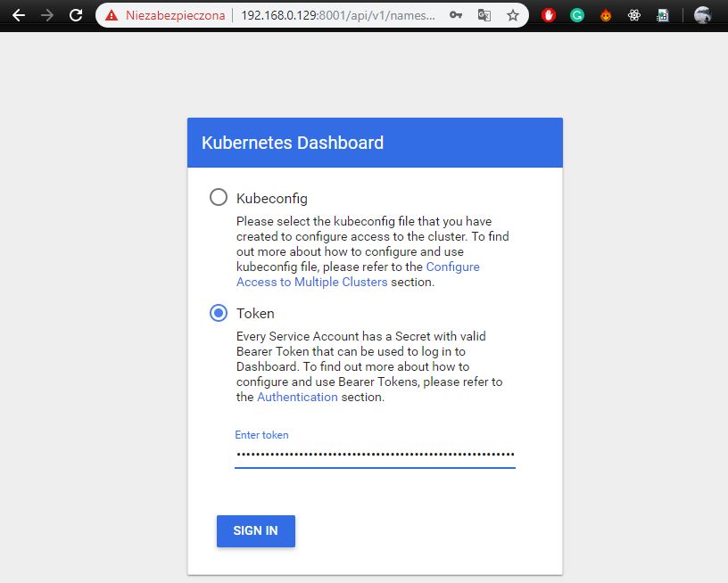Select the Token sign-in option
The width and height of the screenshot is (728, 583).
[217, 313]
